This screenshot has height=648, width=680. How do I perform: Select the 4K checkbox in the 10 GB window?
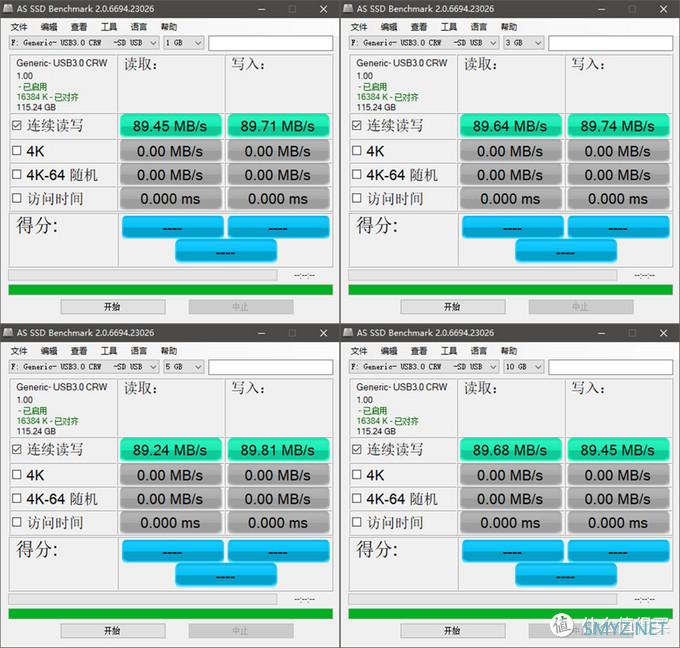(356, 475)
